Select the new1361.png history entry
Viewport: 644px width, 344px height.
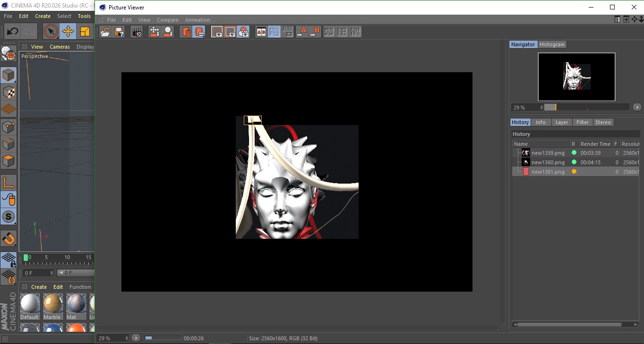pyautogui.click(x=576, y=172)
